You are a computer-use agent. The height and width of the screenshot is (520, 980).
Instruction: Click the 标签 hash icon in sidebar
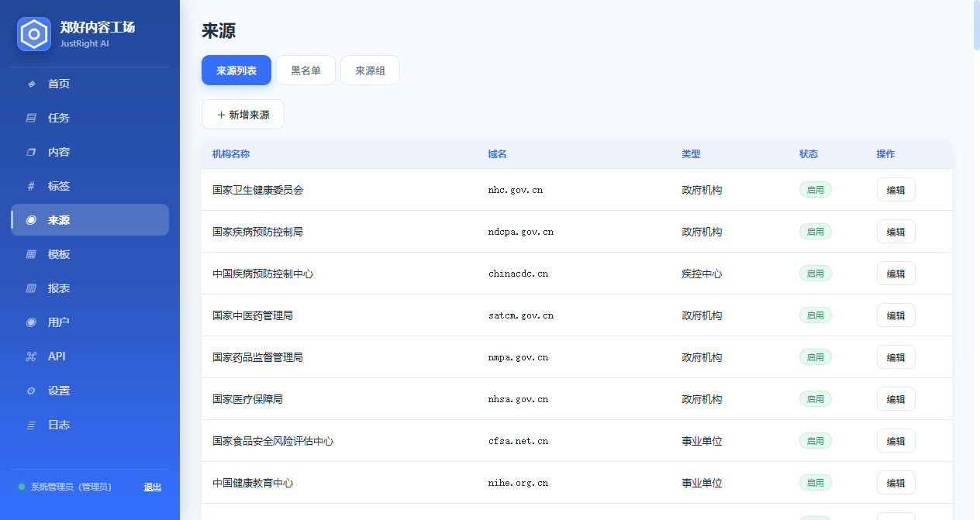[x=31, y=186]
